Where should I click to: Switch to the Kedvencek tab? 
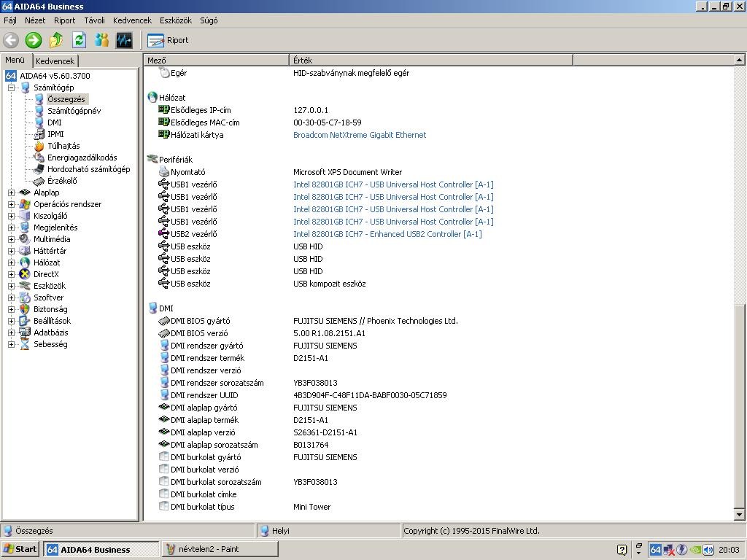tap(55, 61)
